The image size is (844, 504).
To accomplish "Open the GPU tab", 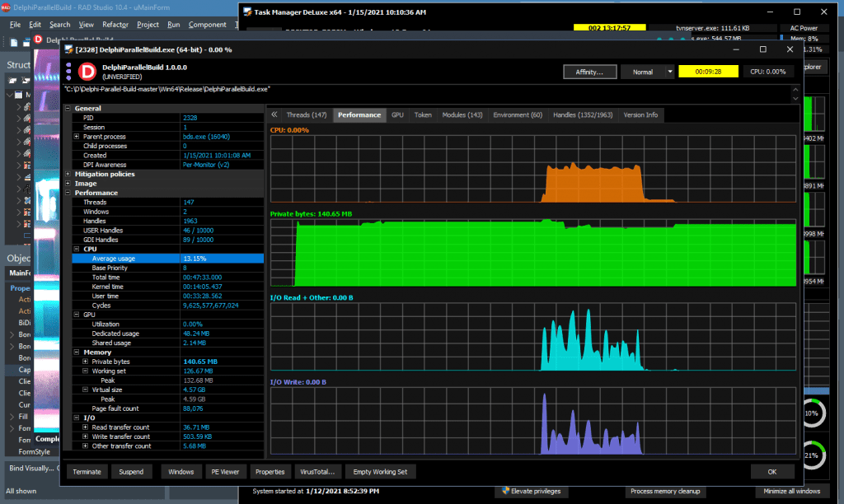I will pos(397,115).
